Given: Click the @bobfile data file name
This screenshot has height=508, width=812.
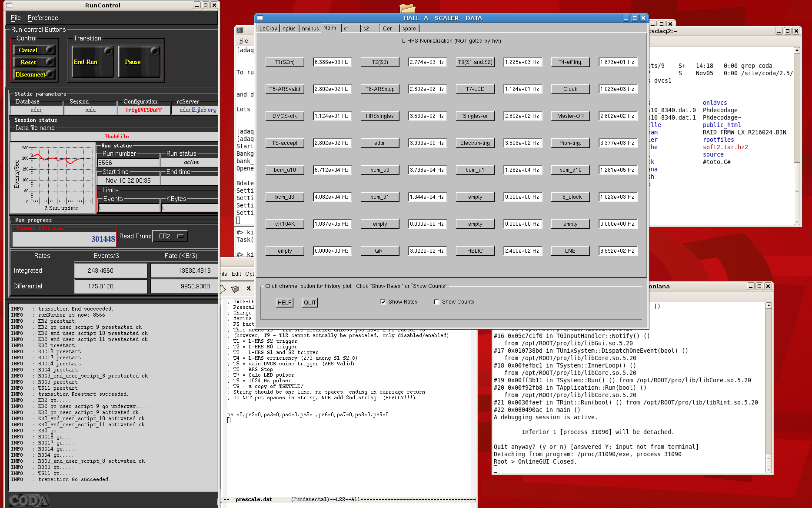Looking at the screenshot, I should point(116,137).
